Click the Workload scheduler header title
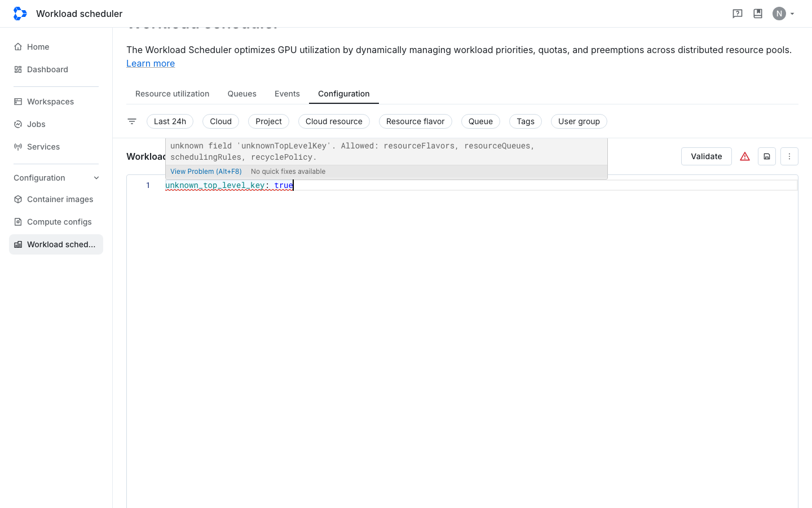Viewport: 812px width, 508px height. (80, 14)
